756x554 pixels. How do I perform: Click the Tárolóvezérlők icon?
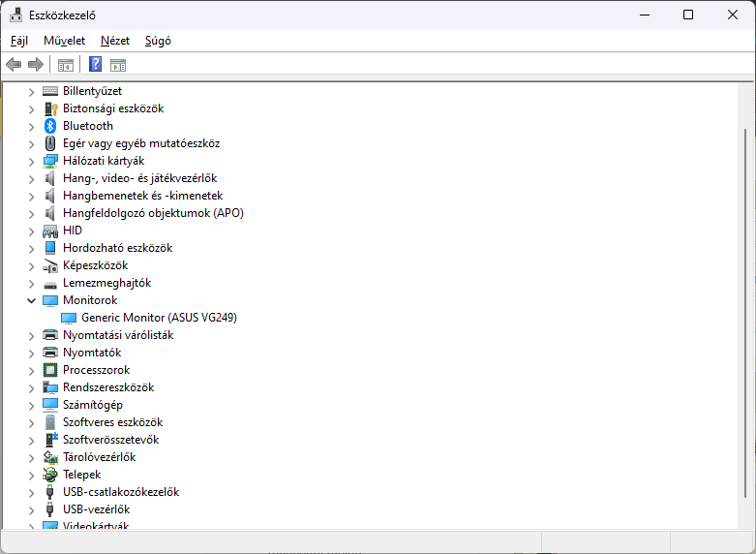click(50, 457)
